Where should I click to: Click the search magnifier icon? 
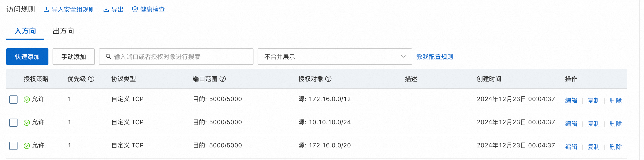pos(109,57)
